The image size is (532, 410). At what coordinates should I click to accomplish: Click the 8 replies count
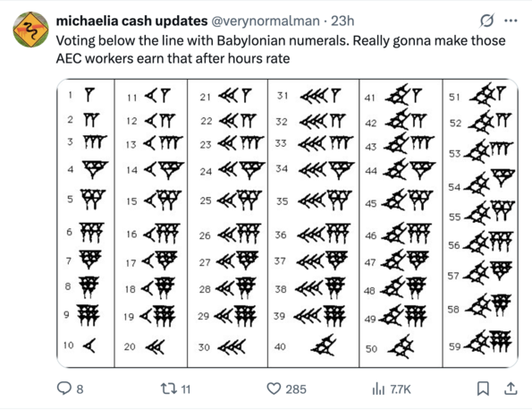coord(80,389)
